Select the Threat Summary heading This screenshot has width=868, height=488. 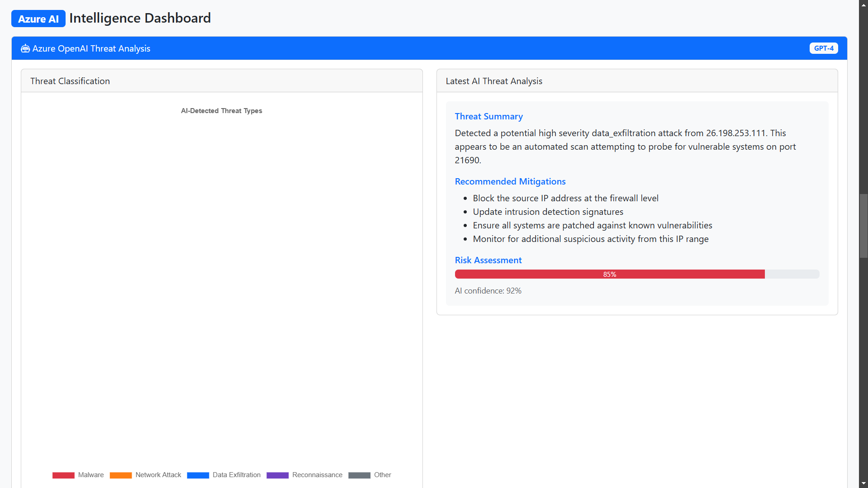click(x=489, y=116)
